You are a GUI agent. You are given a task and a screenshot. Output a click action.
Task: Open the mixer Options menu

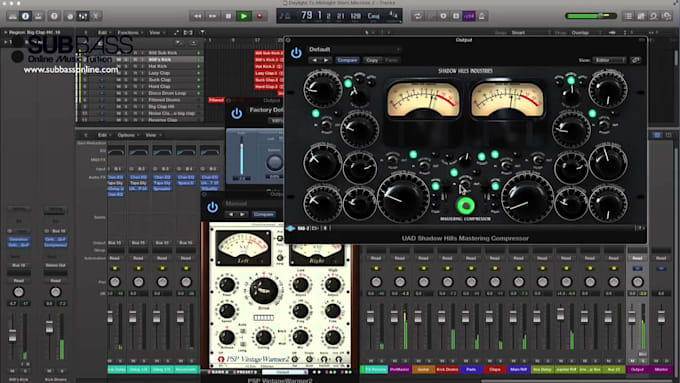(x=127, y=135)
